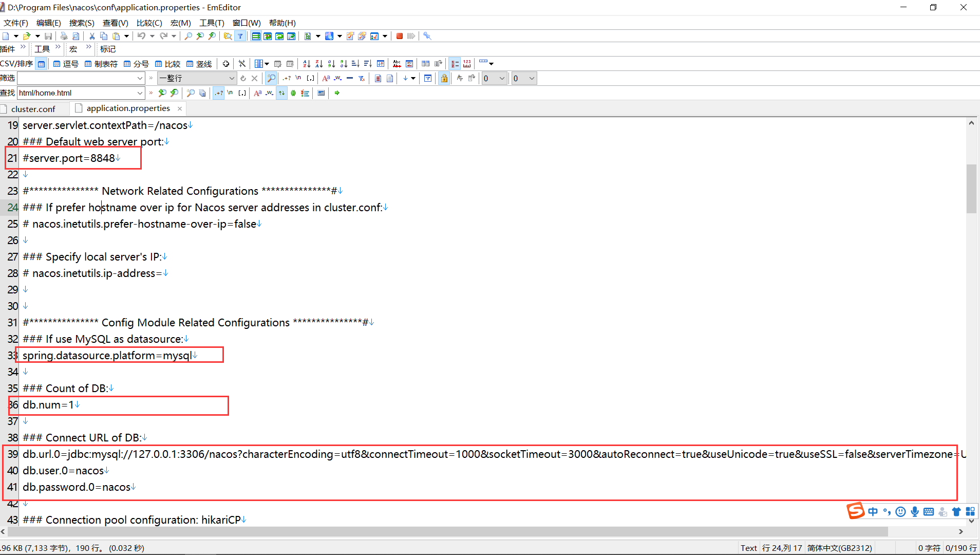
Task: Expand the 工具 toolbar chevron
Action: point(58,47)
